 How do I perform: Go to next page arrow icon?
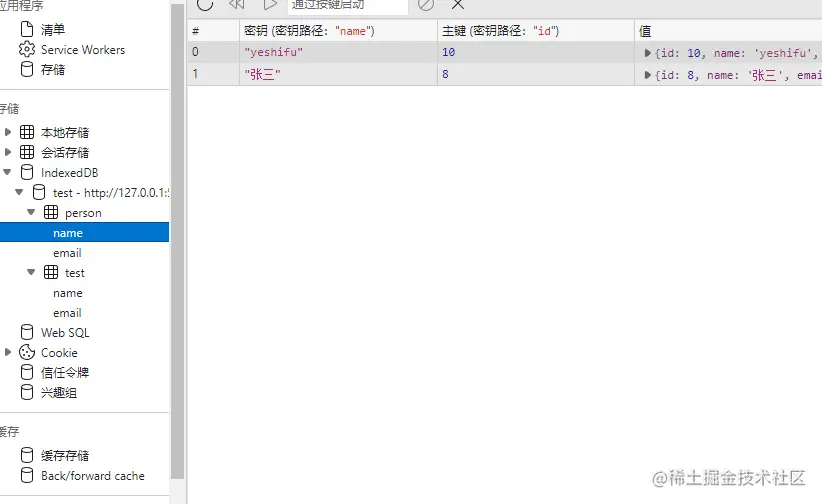pos(269,4)
